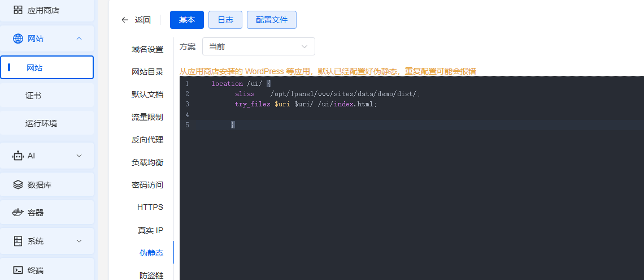Open the 域名设置 settings tab
The width and height of the screenshot is (644, 280).
coord(147,49)
